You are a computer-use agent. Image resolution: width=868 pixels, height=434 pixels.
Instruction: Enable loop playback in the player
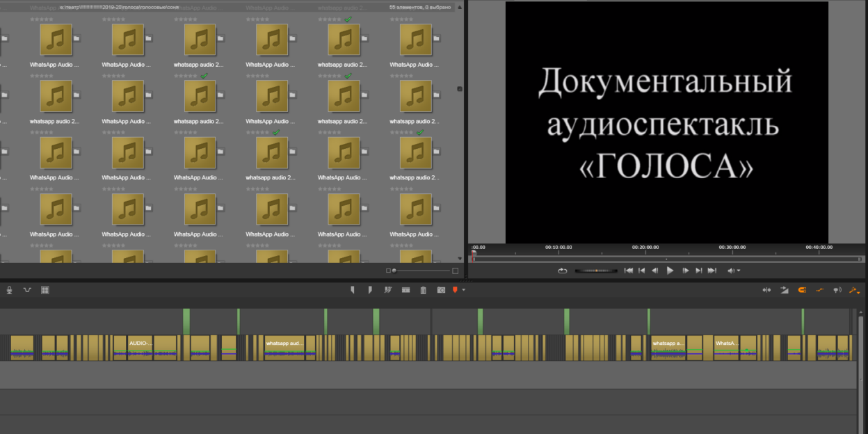pyautogui.click(x=563, y=271)
